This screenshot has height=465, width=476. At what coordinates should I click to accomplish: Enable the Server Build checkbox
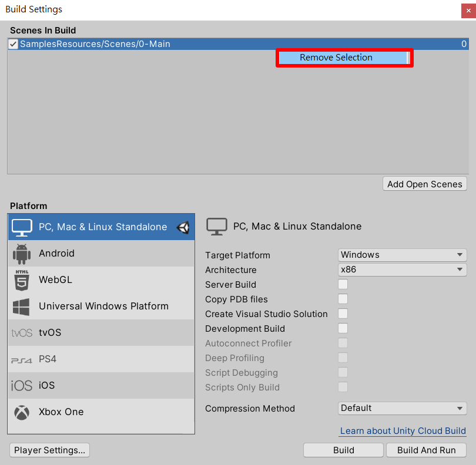343,285
